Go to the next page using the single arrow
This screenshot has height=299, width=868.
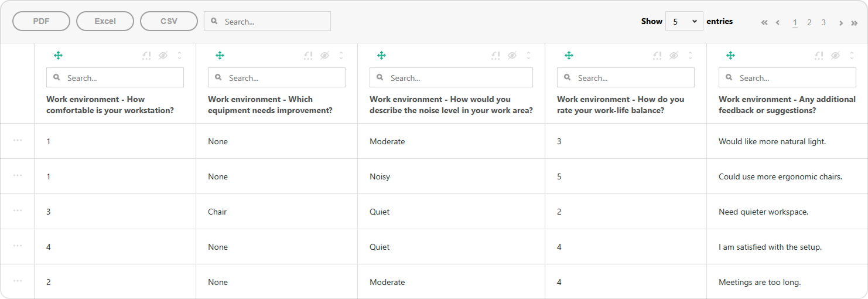[840, 23]
